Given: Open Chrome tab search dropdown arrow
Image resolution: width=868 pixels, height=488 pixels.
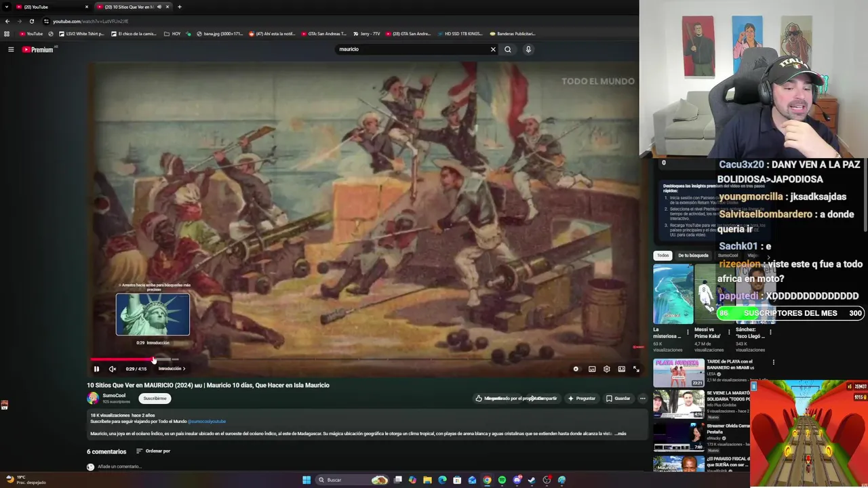Looking at the screenshot, I should (x=6, y=7).
